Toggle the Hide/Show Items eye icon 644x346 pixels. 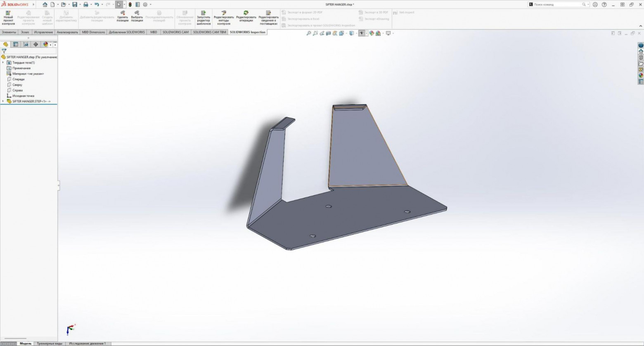point(362,33)
